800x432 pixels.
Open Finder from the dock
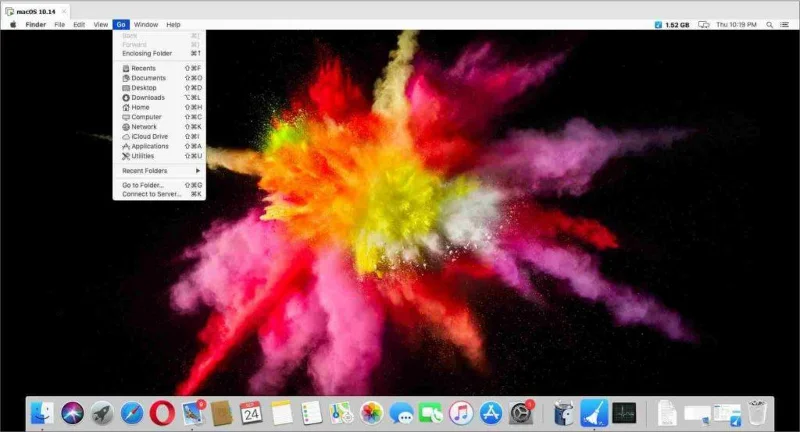(x=42, y=412)
